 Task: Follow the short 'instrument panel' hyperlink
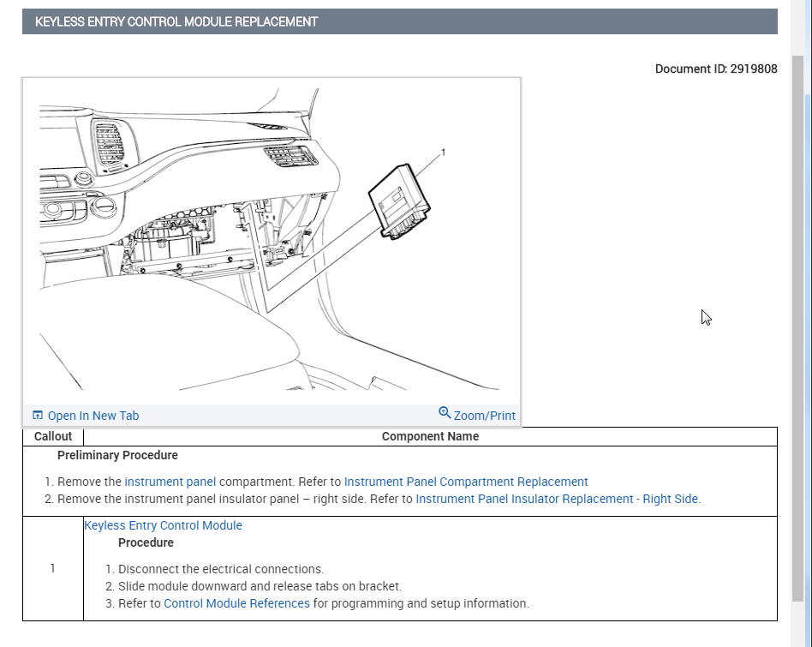coord(170,482)
